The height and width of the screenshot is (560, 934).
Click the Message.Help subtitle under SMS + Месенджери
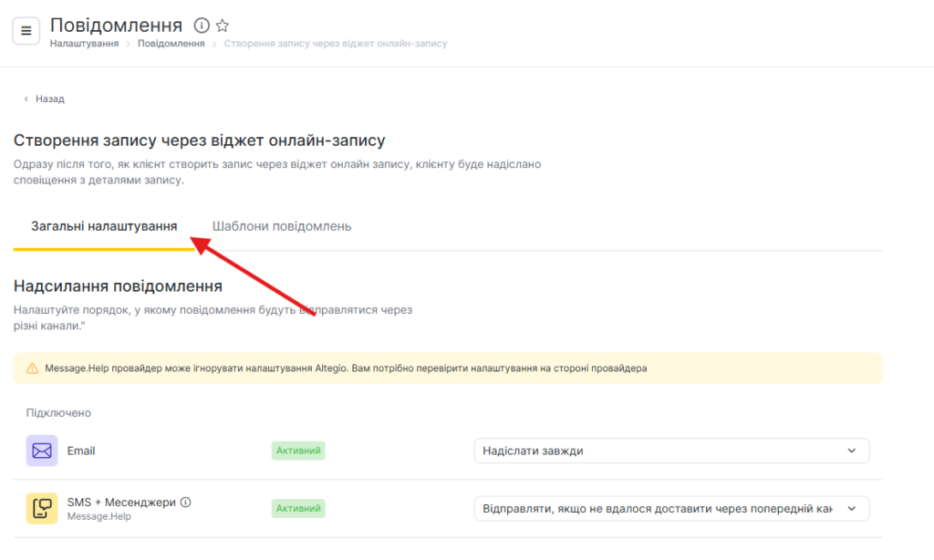(x=99, y=516)
